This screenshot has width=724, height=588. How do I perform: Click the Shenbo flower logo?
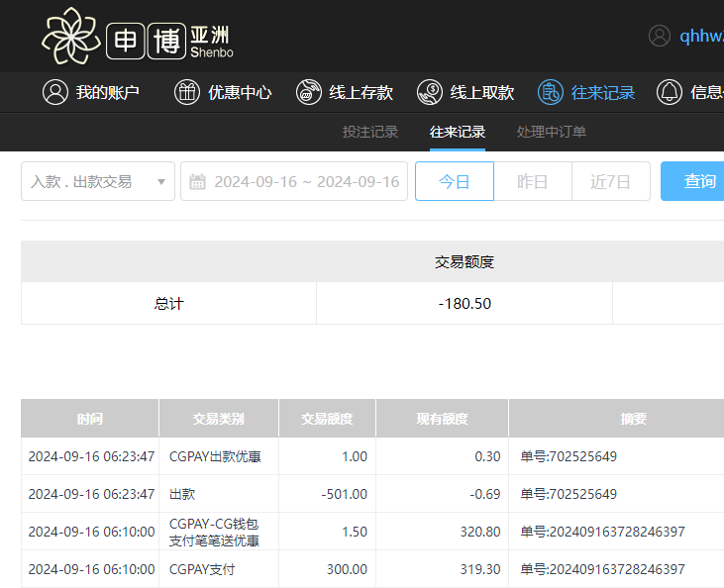click(x=71, y=36)
